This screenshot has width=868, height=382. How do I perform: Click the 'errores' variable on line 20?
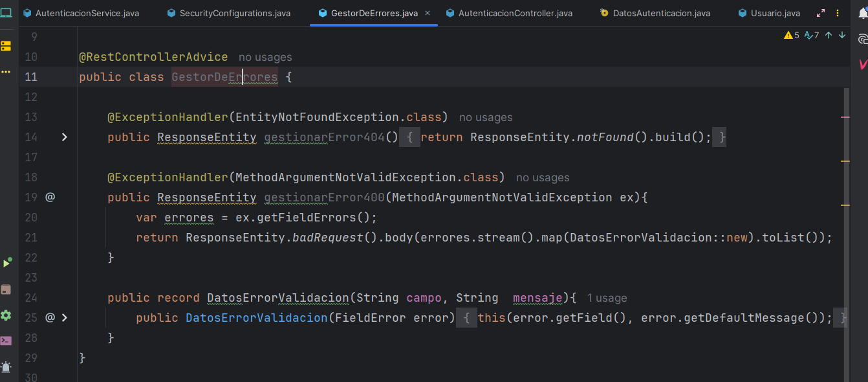click(x=189, y=218)
